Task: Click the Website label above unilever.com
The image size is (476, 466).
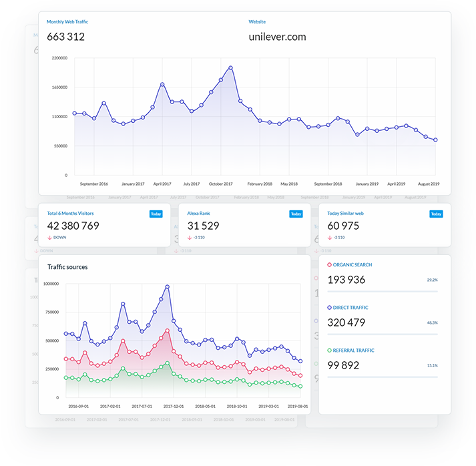Action: pos(257,22)
